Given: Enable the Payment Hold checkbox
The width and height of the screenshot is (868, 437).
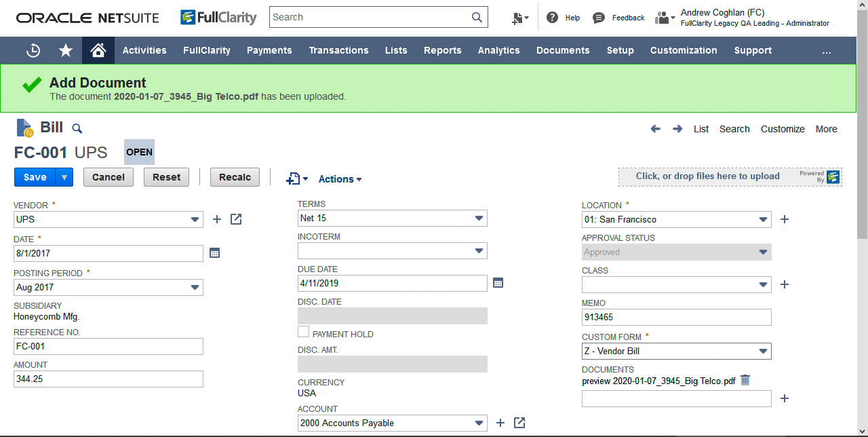Looking at the screenshot, I should point(303,331).
